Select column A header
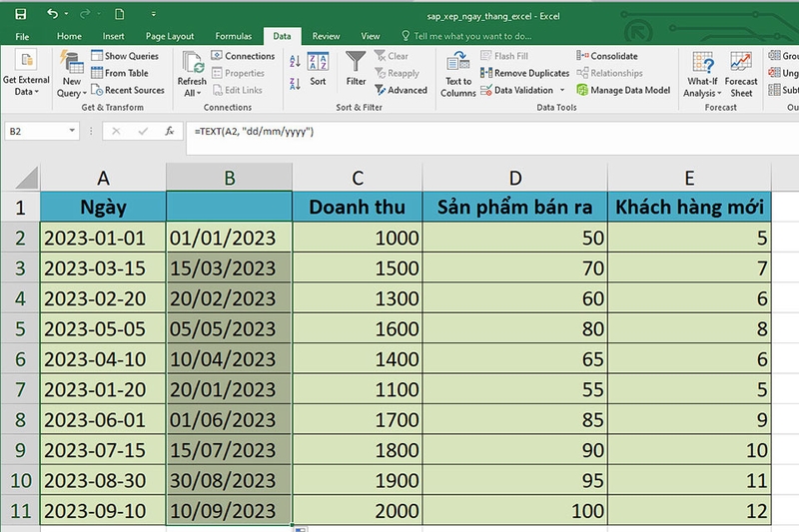The image size is (799, 532). point(103,178)
